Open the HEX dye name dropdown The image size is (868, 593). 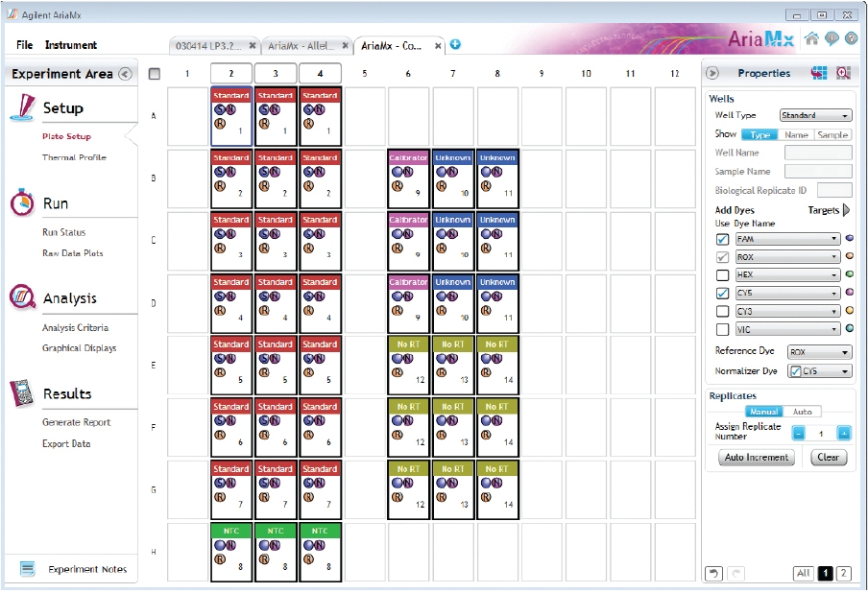pyautogui.click(x=787, y=274)
